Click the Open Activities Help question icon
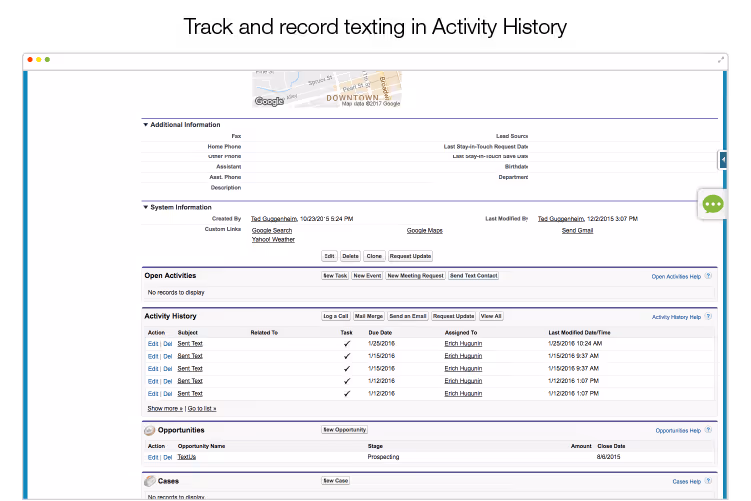 click(x=708, y=276)
